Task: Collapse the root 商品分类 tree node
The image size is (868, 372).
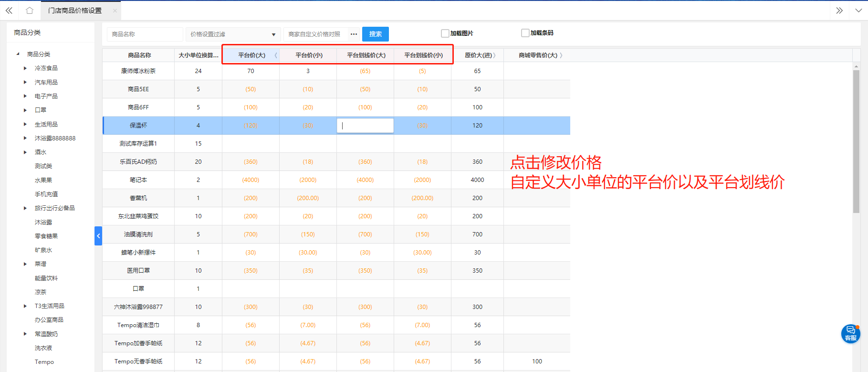Action: click(x=18, y=54)
